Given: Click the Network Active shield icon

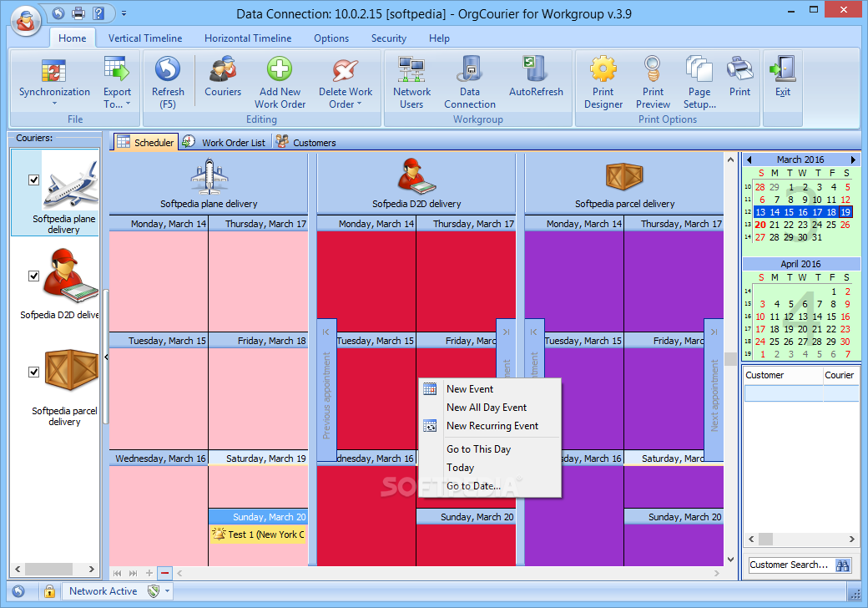Looking at the screenshot, I should pyautogui.click(x=154, y=591).
